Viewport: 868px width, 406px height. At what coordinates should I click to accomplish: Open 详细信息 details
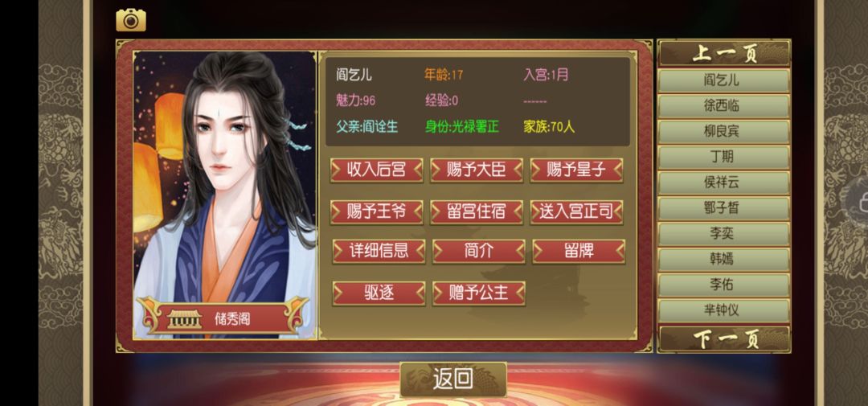pos(379,252)
